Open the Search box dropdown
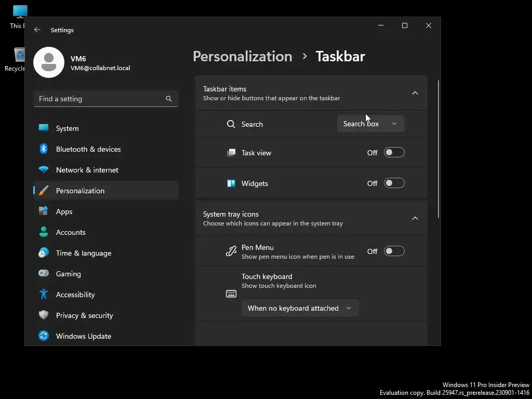This screenshot has width=532, height=399. [x=370, y=124]
